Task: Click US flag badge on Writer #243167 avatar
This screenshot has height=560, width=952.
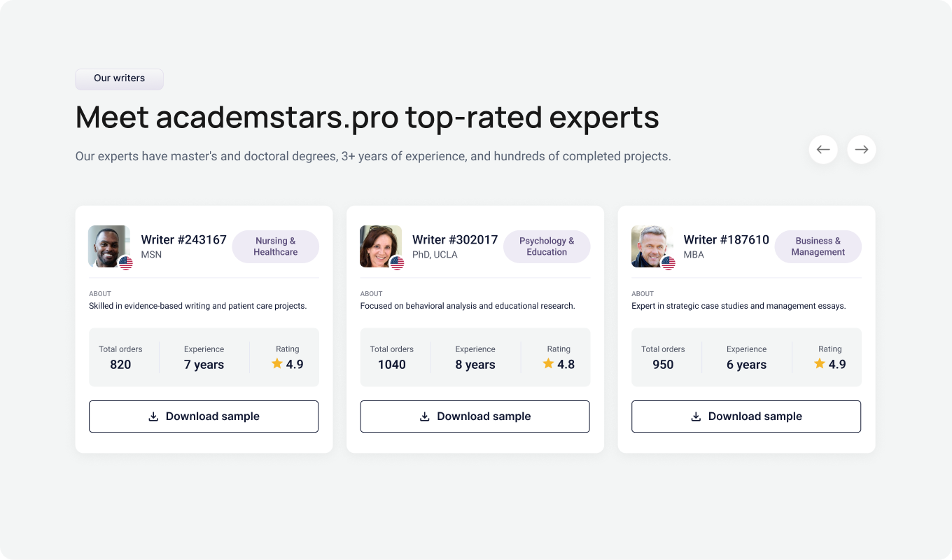Action: 126,263
